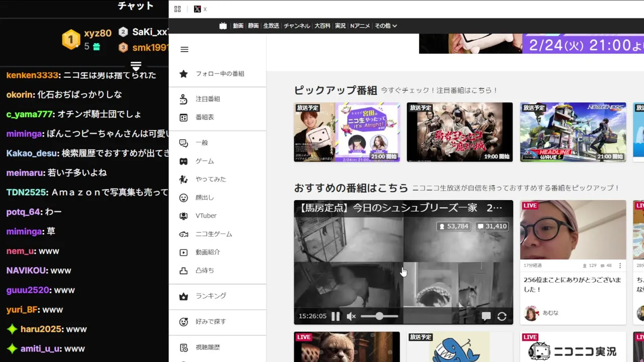This screenshot has width=644, height=362.
Task: Click the 視聴履歴 history icon
Action: pos(184,347)
